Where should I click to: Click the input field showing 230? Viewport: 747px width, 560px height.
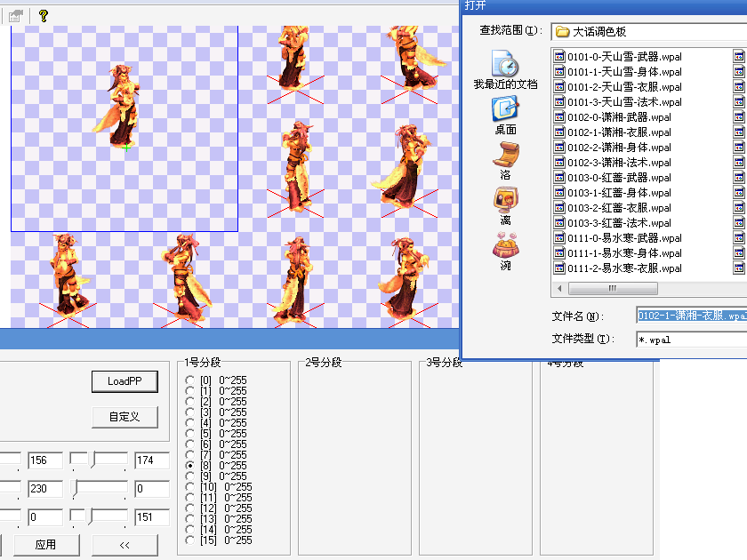(x=45, y=489)
